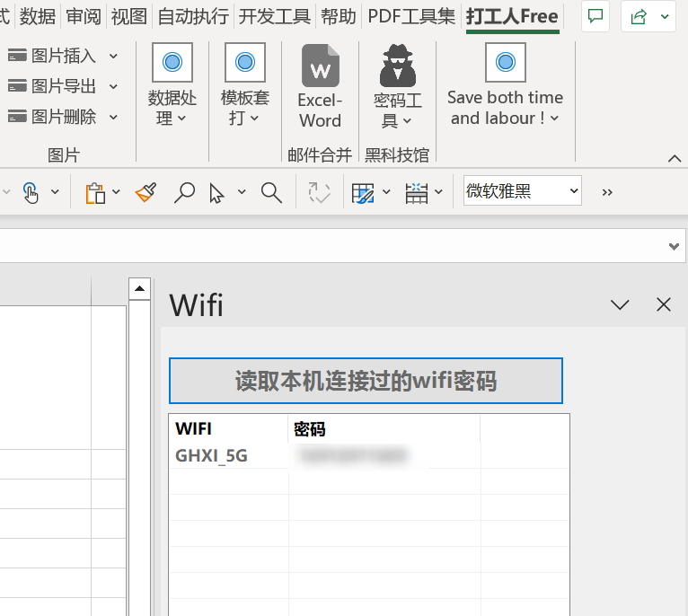Open the 微软雅黑 font combo box
This screenshot has height=616, width=688.
tap(522, 191)
